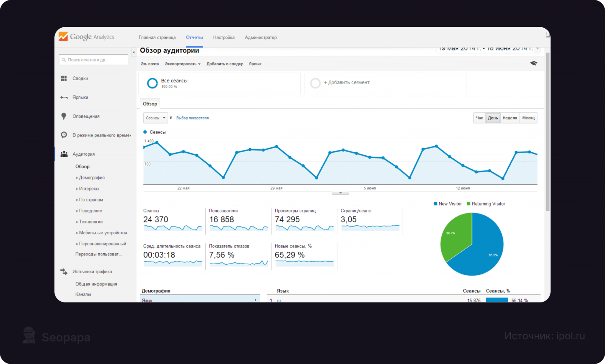Switch the chart to Неделя view

click(x=510, y=118)
